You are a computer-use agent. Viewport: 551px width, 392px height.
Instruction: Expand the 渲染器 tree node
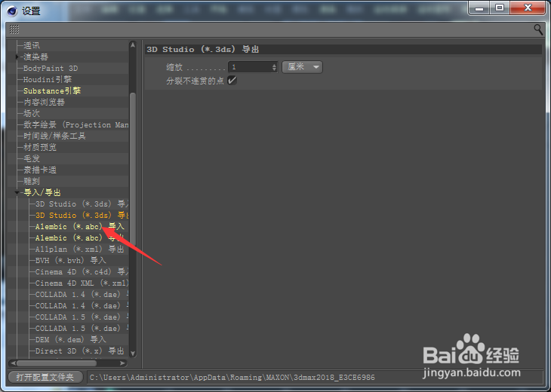(x=17, y=57)
